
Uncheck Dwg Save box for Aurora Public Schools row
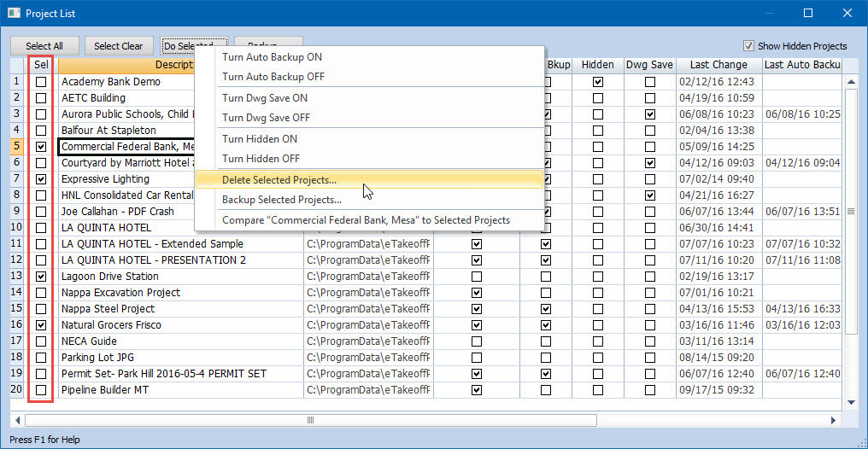point(650,114)
